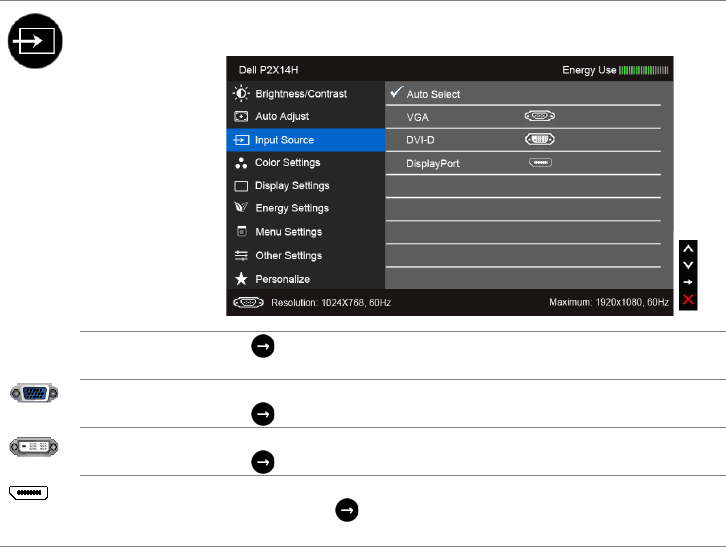Click the DisplayPort connector outline below the OSD
Screen dimensions: 726x547
[x=28, y=492]
